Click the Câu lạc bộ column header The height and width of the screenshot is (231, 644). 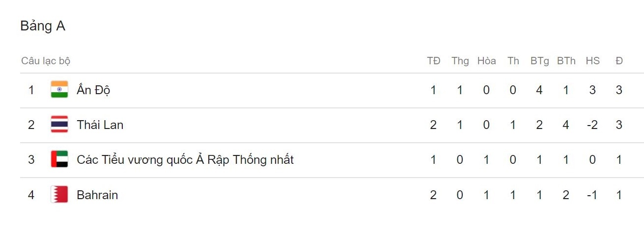[x=46, y=61]
